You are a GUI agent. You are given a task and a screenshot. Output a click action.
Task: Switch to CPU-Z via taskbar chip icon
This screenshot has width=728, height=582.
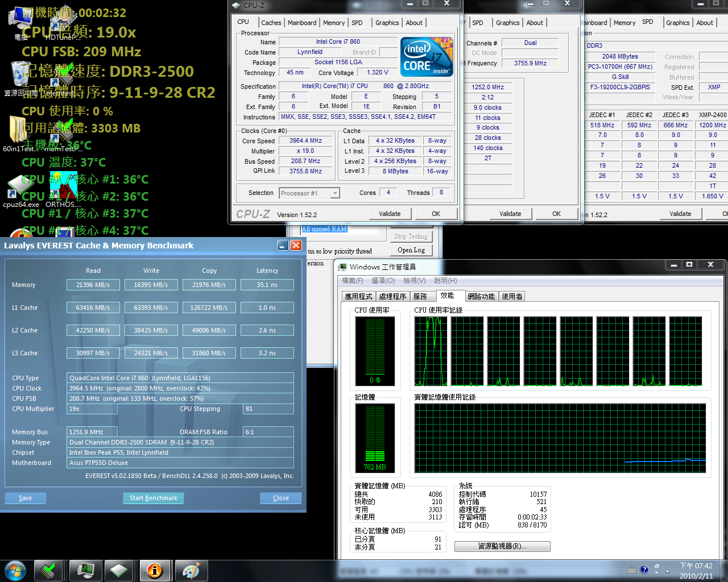[x=119, y=570]
